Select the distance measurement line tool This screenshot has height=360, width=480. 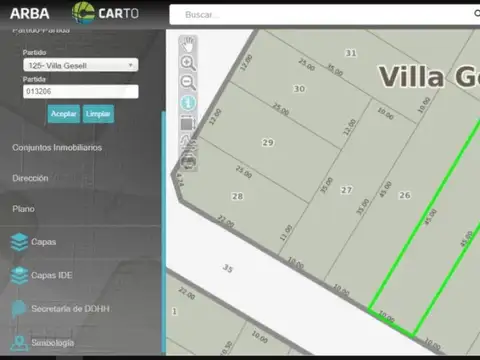[188, 142]
